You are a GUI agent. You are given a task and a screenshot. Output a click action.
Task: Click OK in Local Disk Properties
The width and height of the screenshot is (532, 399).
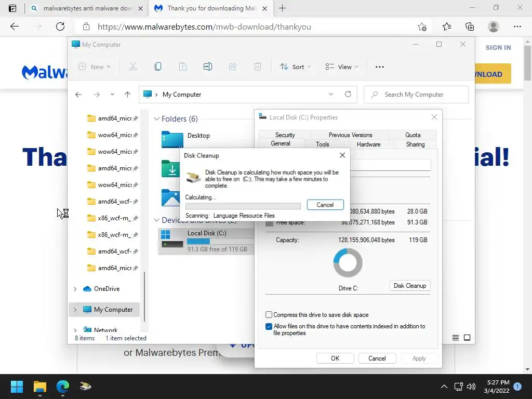(335, 358)
